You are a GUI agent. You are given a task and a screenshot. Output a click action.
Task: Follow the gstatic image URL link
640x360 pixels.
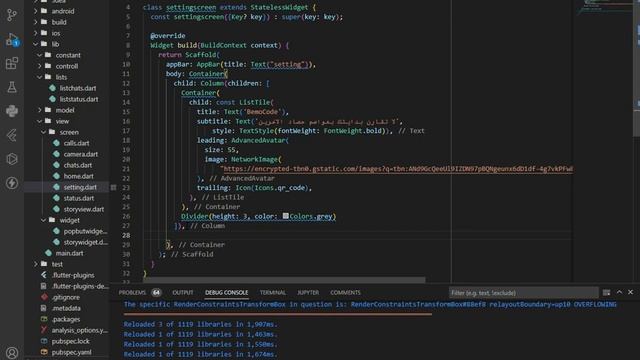click(x=398, y=169)
